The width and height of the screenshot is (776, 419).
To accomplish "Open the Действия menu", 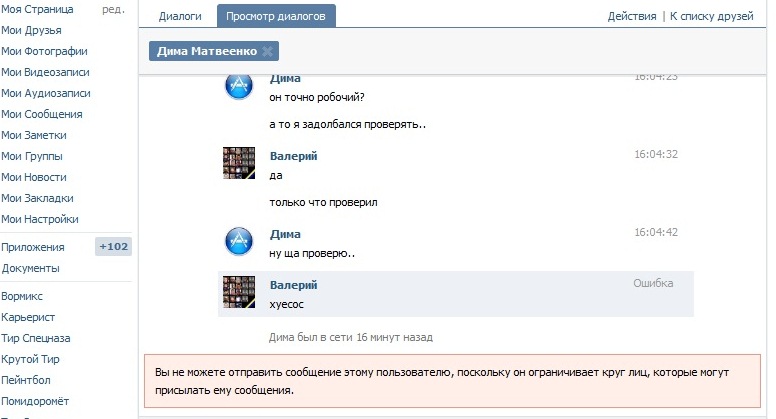I will (x=632, y=16).
